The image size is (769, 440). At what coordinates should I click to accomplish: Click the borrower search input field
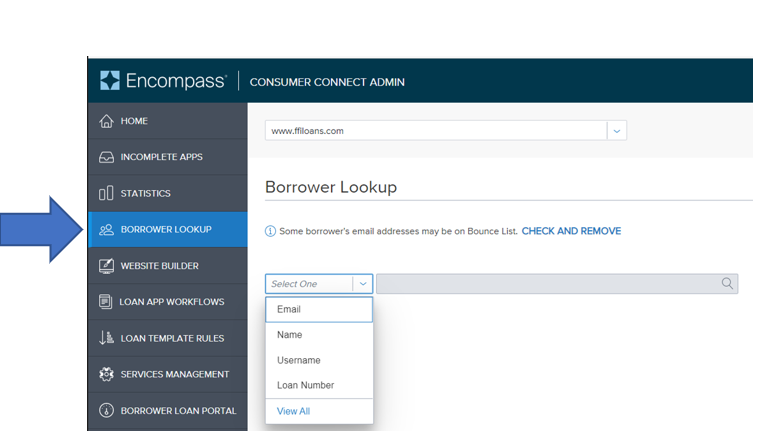point(557,284)
